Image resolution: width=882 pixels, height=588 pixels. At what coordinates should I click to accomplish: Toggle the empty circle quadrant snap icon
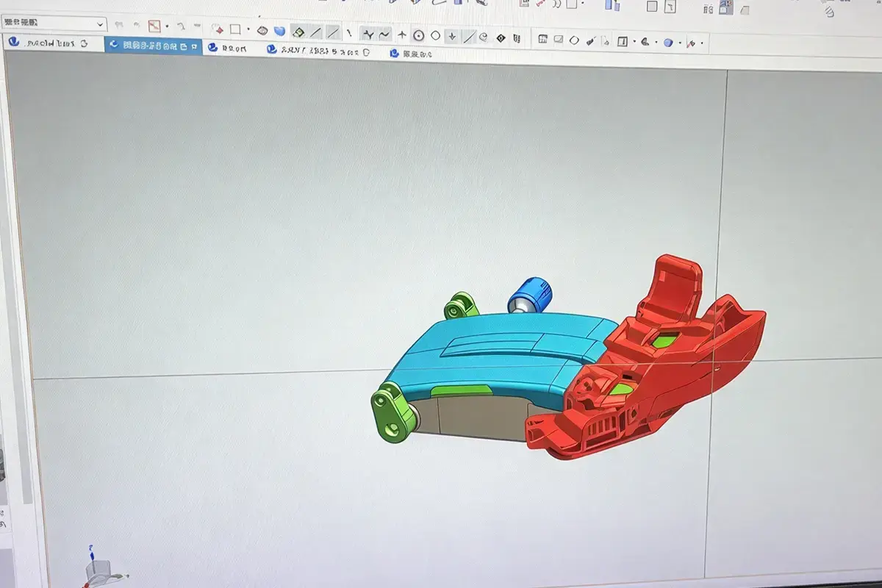click(435, 35)
